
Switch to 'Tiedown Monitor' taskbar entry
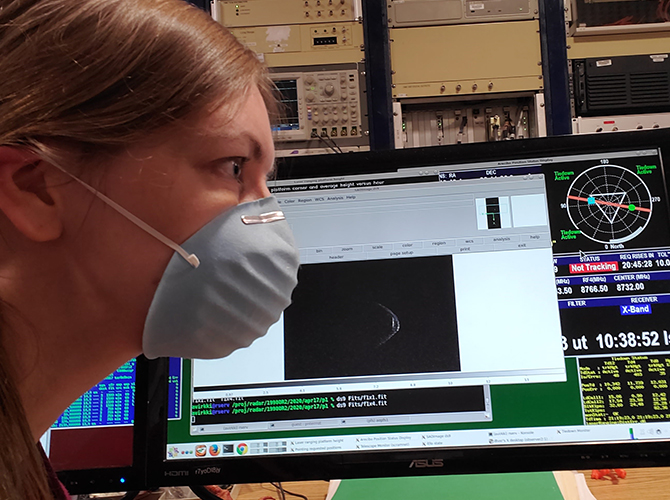[x=573, y=432]
